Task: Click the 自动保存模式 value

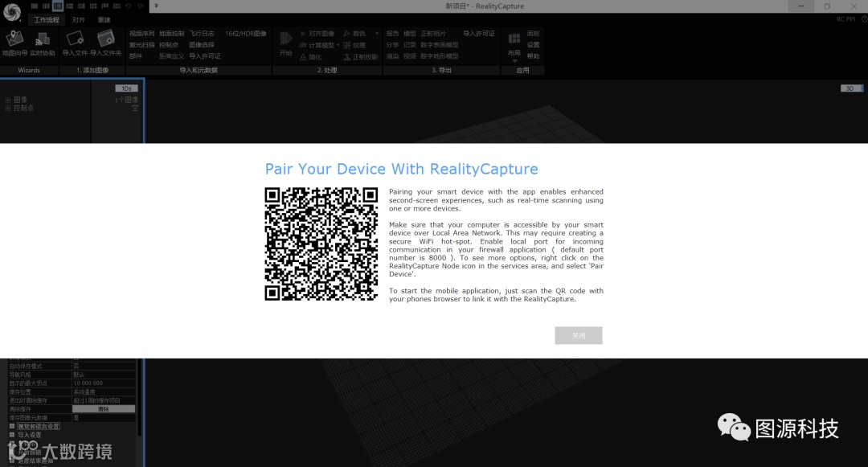Action: pos(104,367)
